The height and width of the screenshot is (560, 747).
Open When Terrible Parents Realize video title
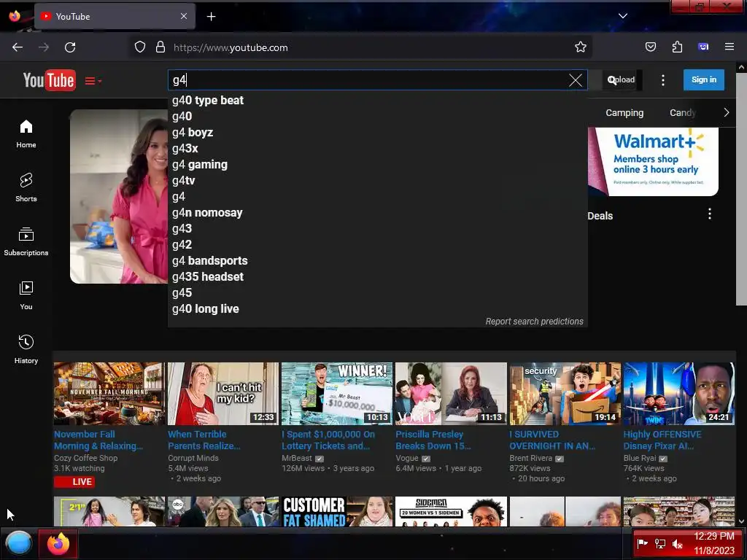(x=204, y=440)
